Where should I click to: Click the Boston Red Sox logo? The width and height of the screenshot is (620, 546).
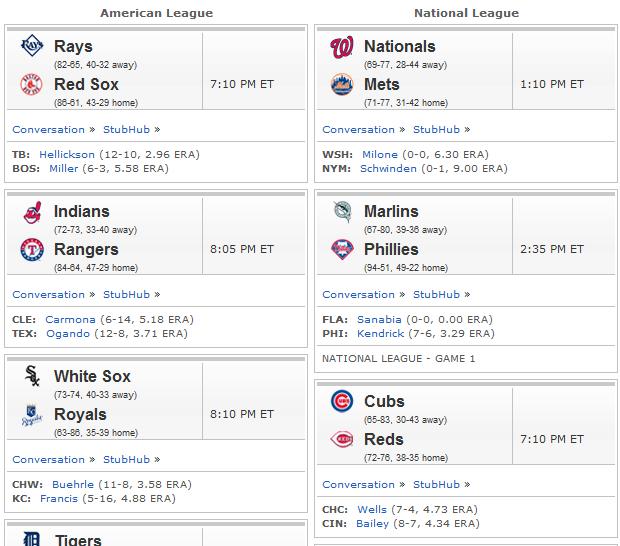(x=31, y=84)
